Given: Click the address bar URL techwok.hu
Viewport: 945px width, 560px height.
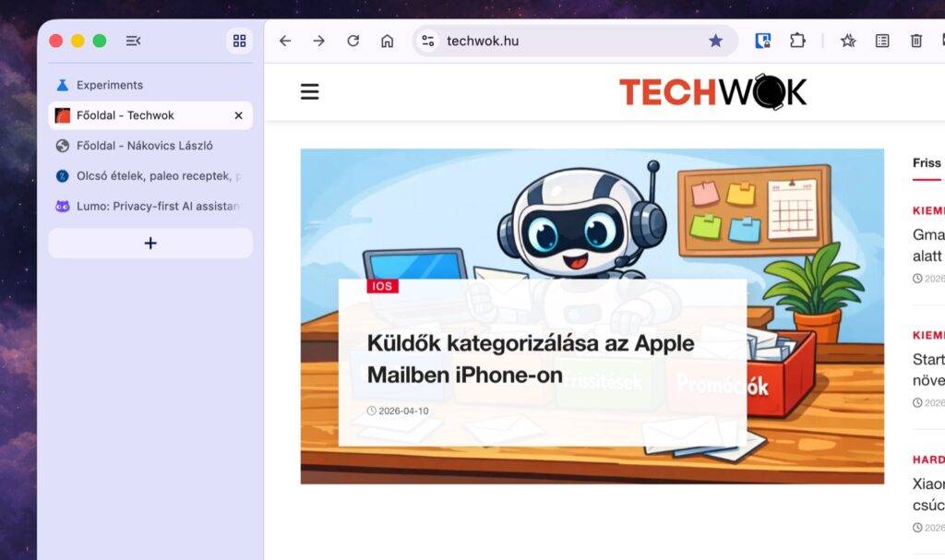Looking at the screenshot, I should [x=483, y=41].
